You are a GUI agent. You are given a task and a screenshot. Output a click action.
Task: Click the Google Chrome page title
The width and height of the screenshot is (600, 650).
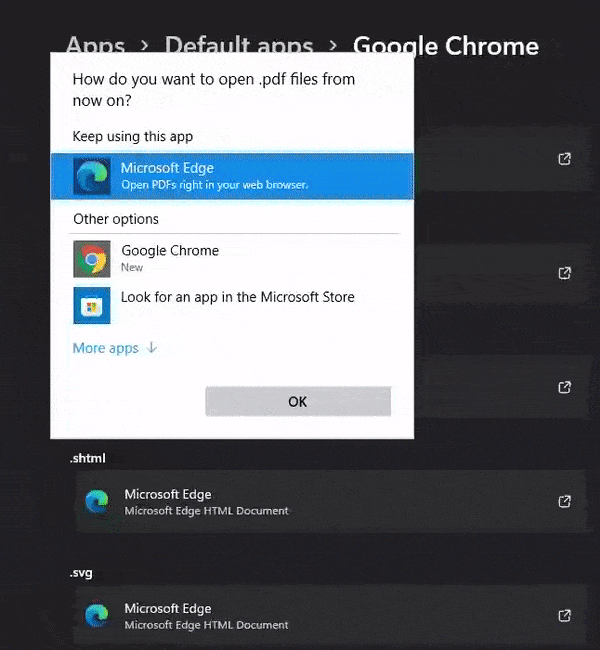tap(446, 46)
